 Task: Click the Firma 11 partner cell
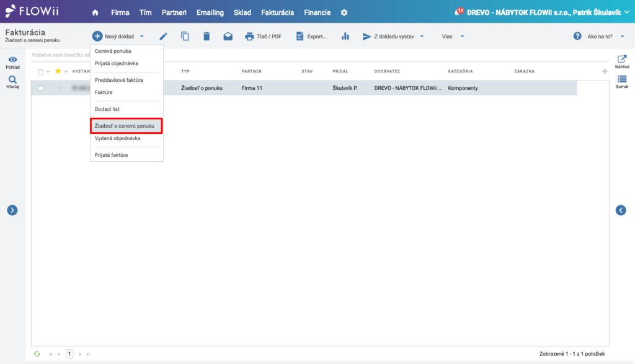coord(252,88)
